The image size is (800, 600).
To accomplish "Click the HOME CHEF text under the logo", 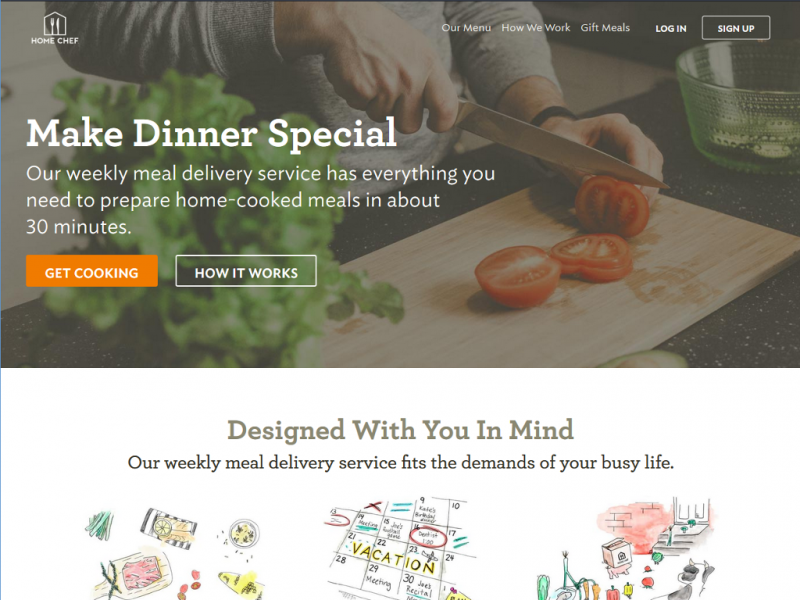I will (55, 41).
